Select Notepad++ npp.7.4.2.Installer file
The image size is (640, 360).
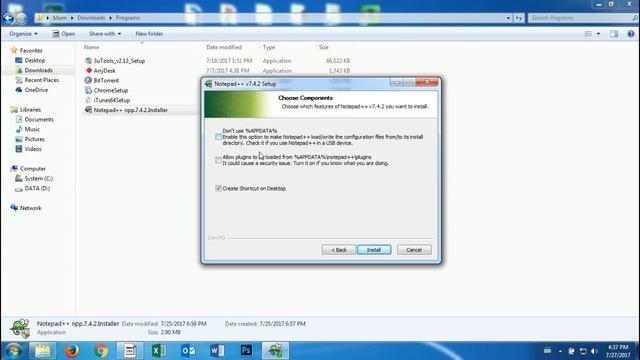tap(131, 110)
